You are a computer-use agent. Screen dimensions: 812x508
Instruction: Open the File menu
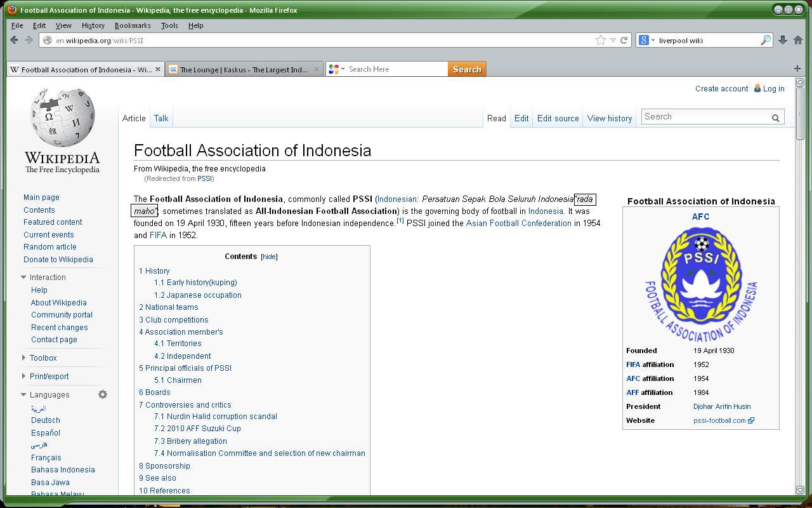point(17,25)
